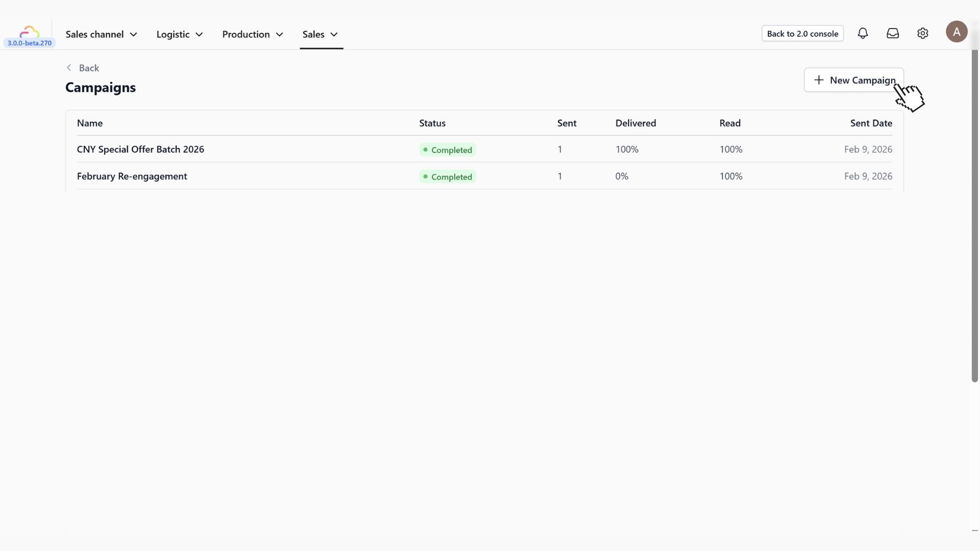
Task: Click the Sent Date column header
Action: click(871, 123)
